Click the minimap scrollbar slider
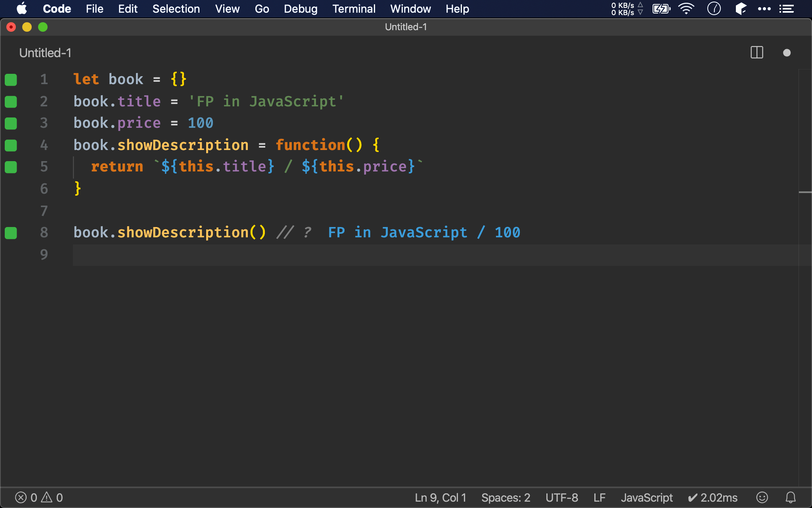The height and width of the screenshot is (508, 812). click(x=805, y=192)
